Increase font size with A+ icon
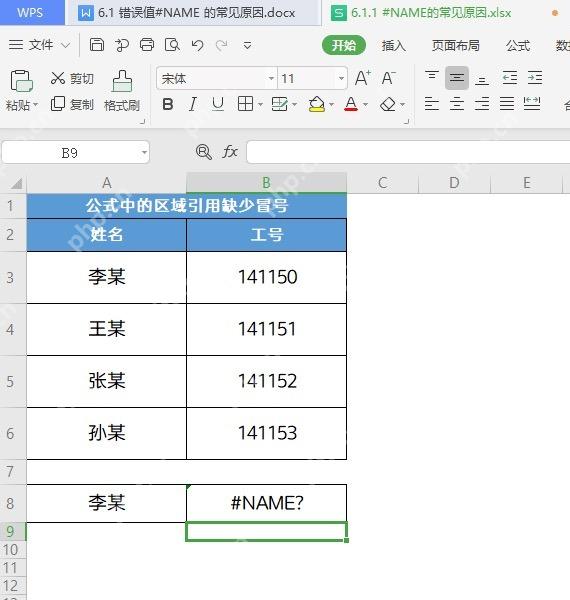 [362, 78]
